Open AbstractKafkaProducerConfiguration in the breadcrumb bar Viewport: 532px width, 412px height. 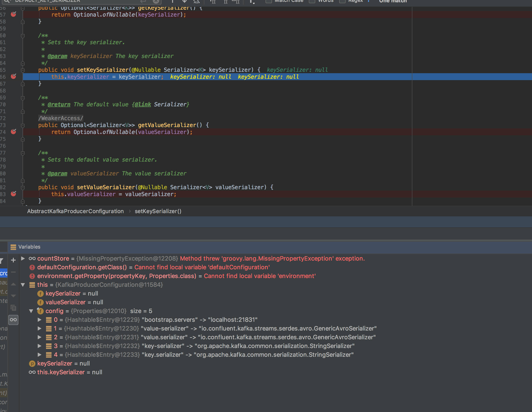75,211
